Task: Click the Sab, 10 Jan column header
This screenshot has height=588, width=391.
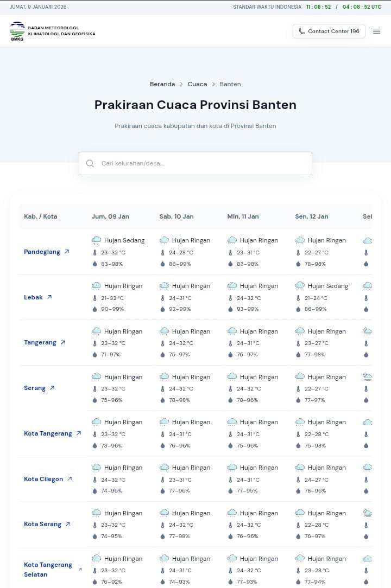Action: [176, 216]
